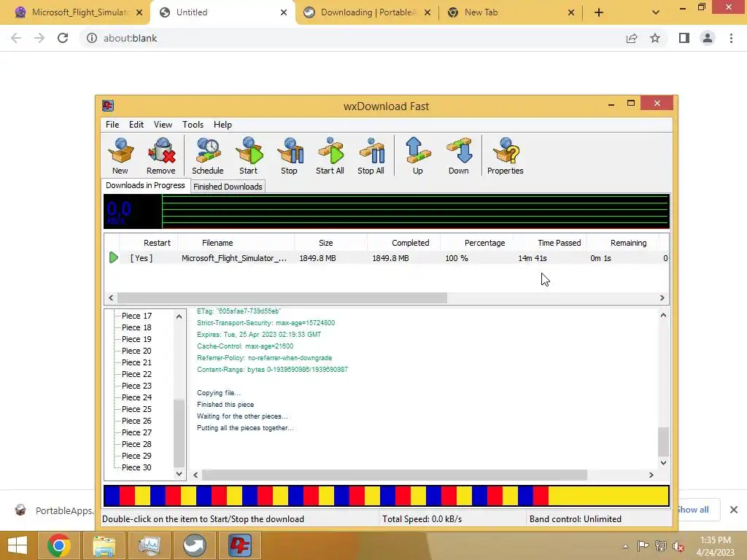
Task: Click the piece tree scroll down arrow
Action: pos(179,474)
